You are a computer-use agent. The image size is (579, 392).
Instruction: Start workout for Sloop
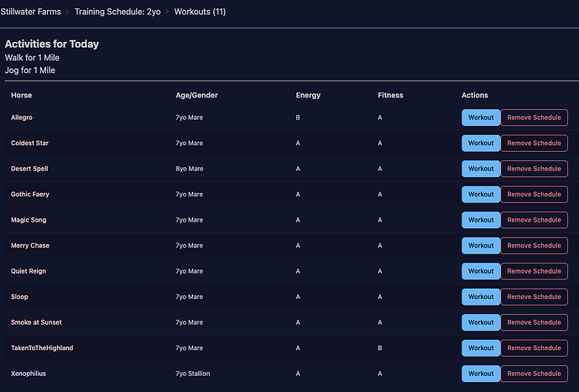pos(481,297)
